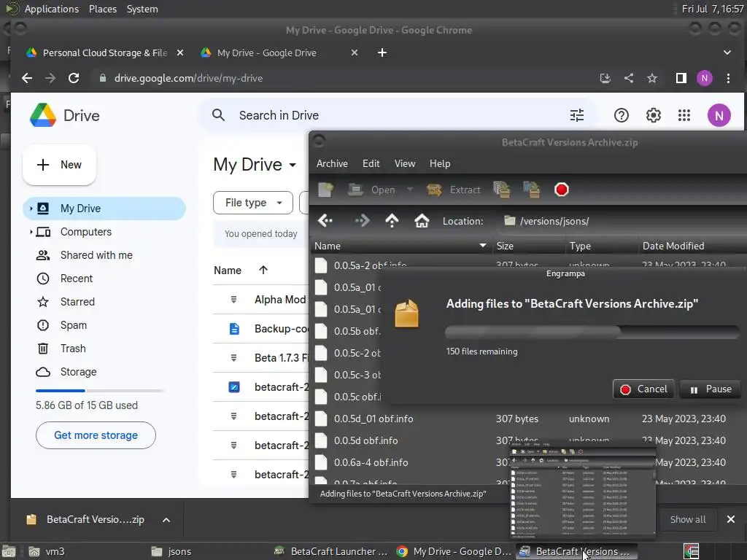The image size is (747, 560).
Task: Open Computers in Drive sidebar
Action: (x=86, y=232)
